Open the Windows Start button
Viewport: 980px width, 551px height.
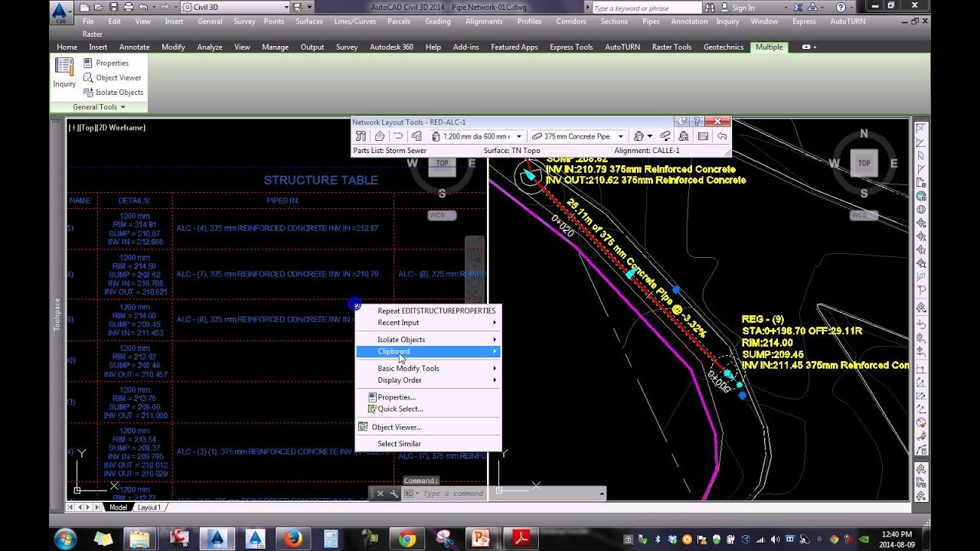tap(64, 539)
